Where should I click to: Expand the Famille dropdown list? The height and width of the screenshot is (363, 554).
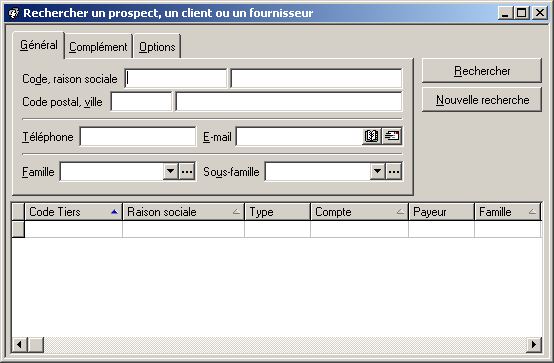click(171, 172)
